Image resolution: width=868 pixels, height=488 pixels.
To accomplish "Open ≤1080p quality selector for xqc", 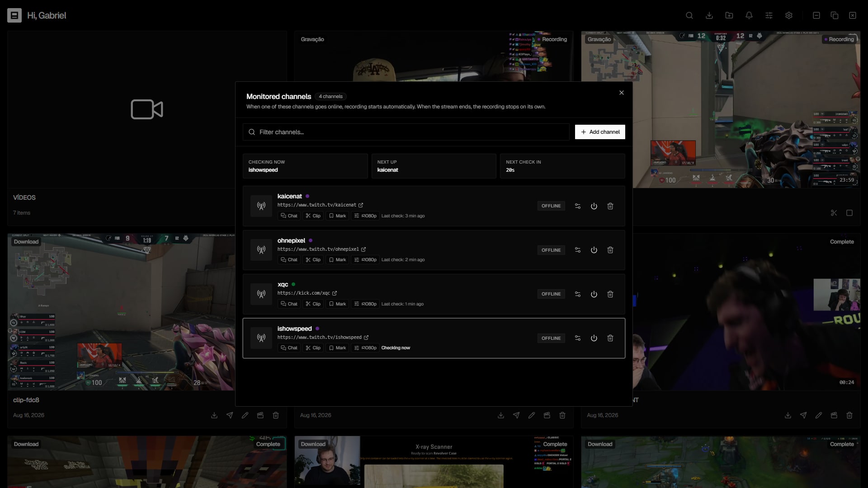I will [365, 304].
